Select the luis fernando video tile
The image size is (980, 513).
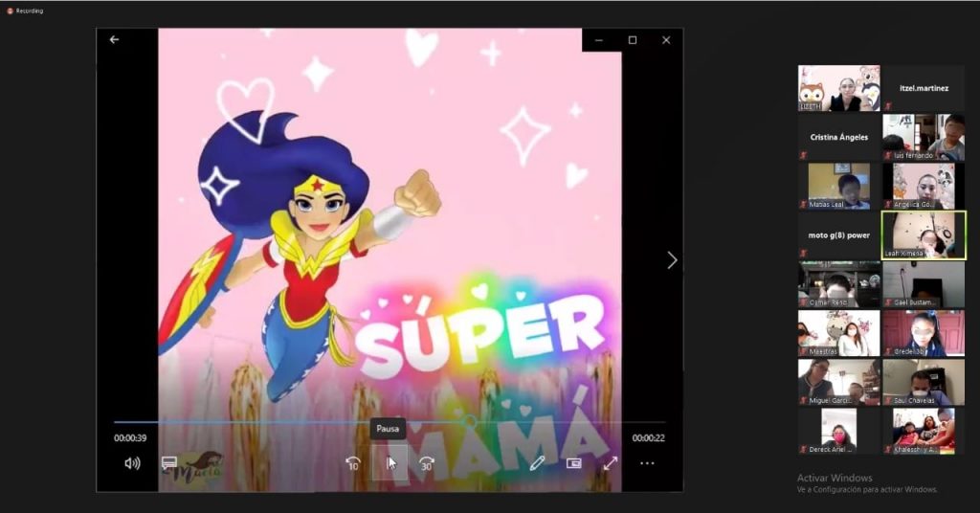coord(924,137)
